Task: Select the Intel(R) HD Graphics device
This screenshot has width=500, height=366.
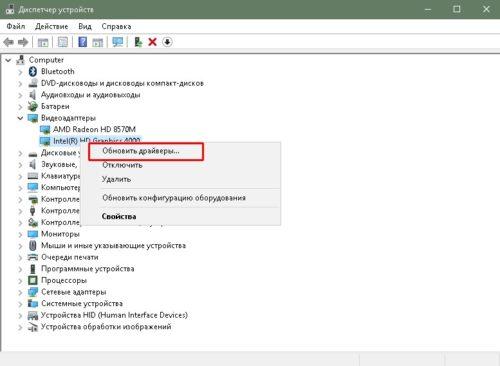Action: [97, 141]
